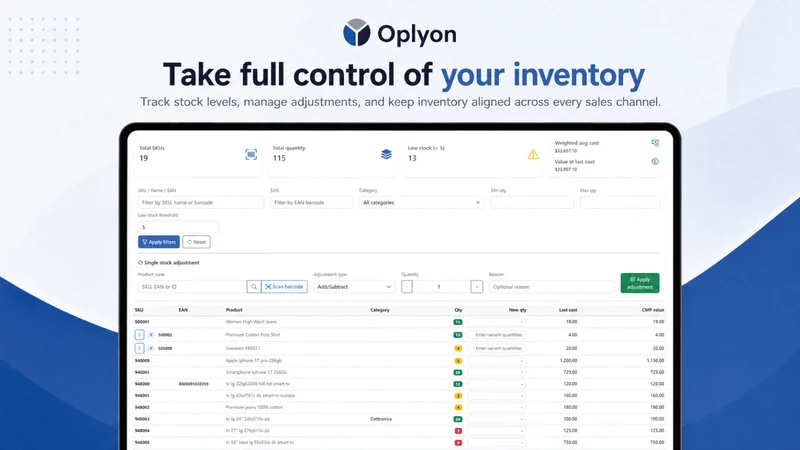The width and height of the screenshot is (800, 450).
Task: Click the red Qty badge for SKU 948005
Action: [x=458, y=443]
